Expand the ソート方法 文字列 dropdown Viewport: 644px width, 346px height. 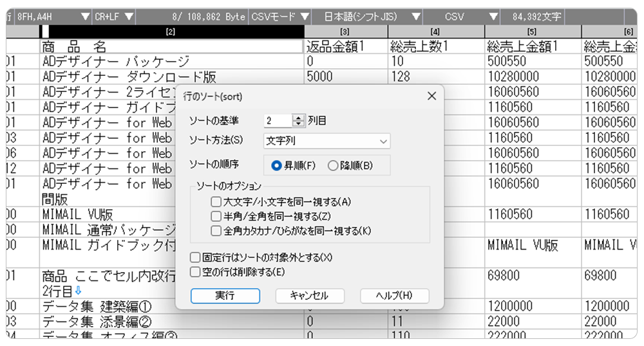click(327, 140)
